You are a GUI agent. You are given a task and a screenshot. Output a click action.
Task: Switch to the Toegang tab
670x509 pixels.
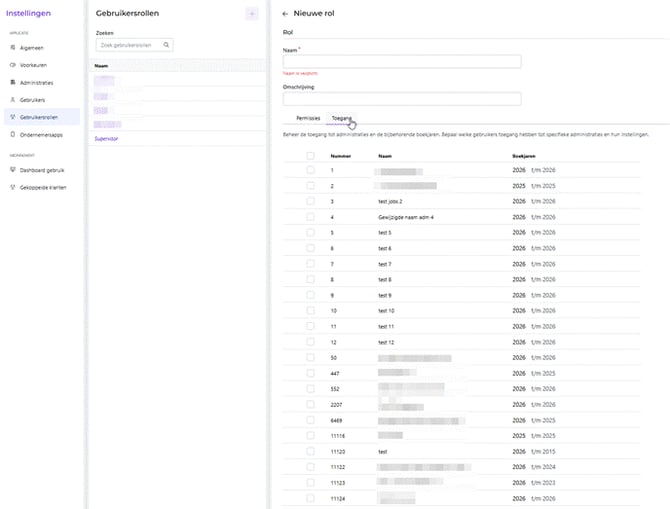tap(341, 118)
